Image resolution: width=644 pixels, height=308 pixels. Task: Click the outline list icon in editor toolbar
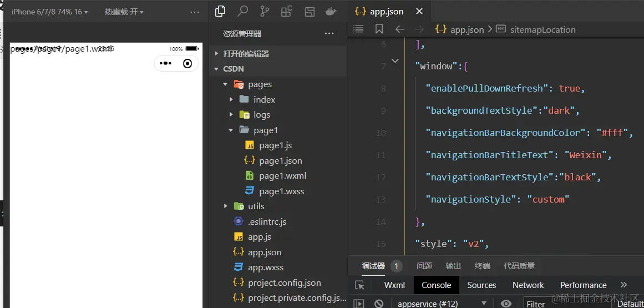[x=358, y=29]
